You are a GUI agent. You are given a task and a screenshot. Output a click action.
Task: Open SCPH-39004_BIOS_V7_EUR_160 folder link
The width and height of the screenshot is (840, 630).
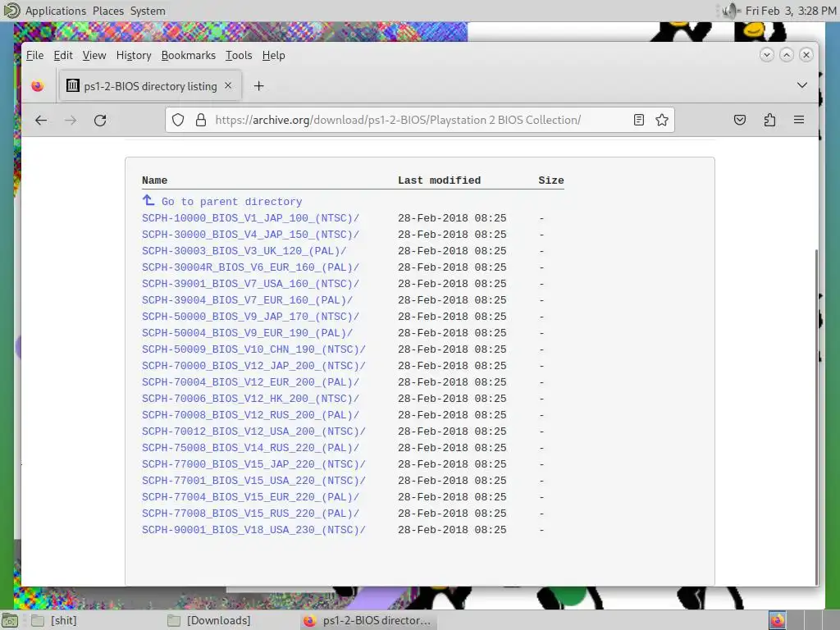point(248,300)
